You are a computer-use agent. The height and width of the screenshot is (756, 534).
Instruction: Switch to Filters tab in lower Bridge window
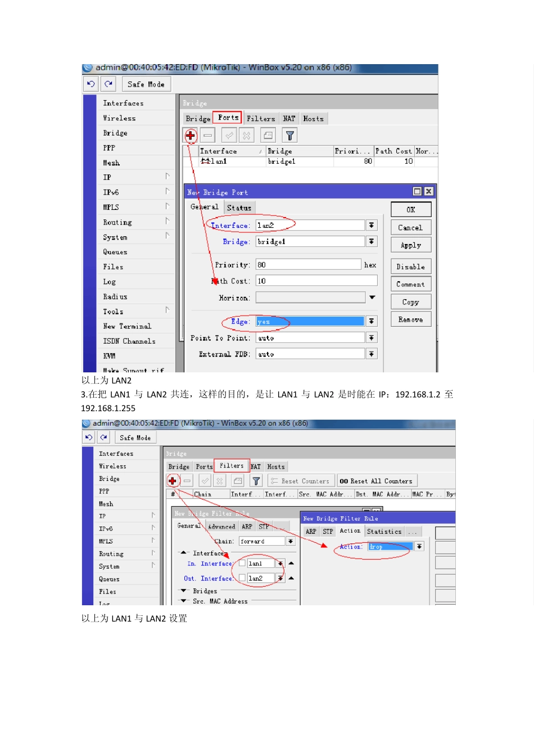232,466
